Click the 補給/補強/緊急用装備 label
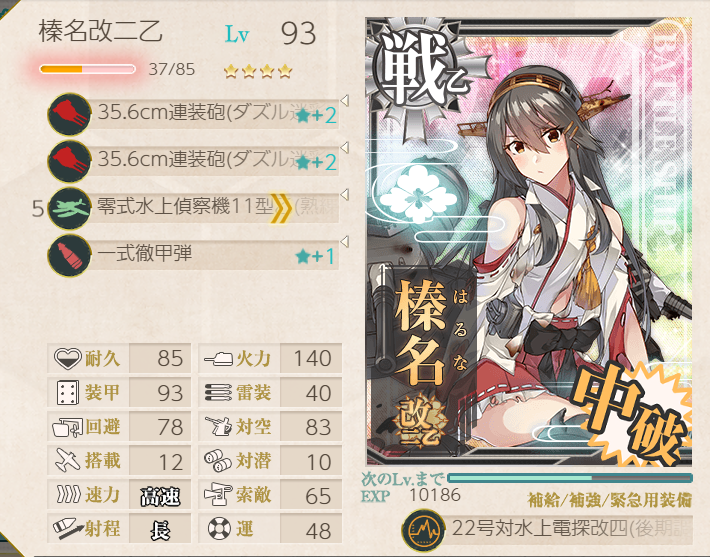Image resolution: width=710 pixels, height=557 pixels. [x=609, y=500]
